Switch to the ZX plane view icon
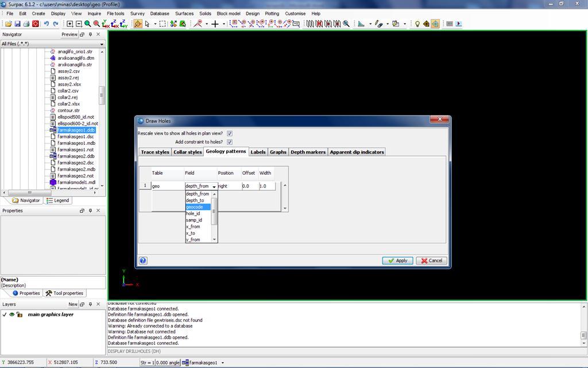Viewport: 588px width, 368px height. pyautogui.click(x=115, y=24)
